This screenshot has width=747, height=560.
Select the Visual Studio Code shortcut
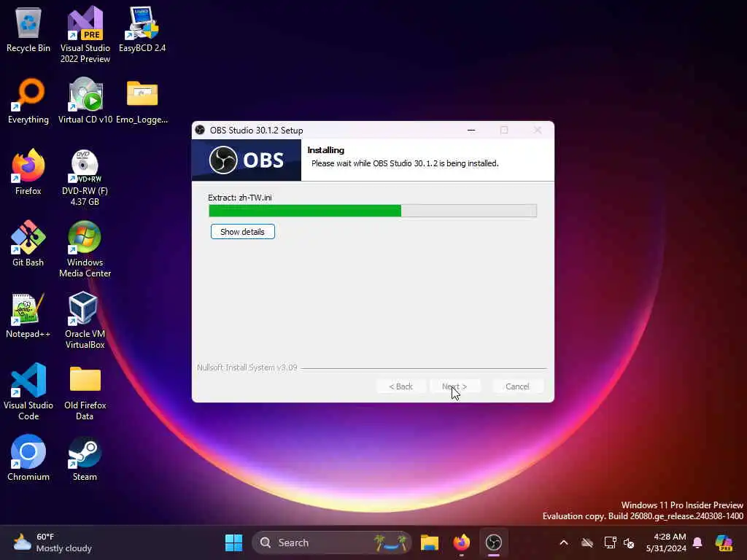point(28,392)
